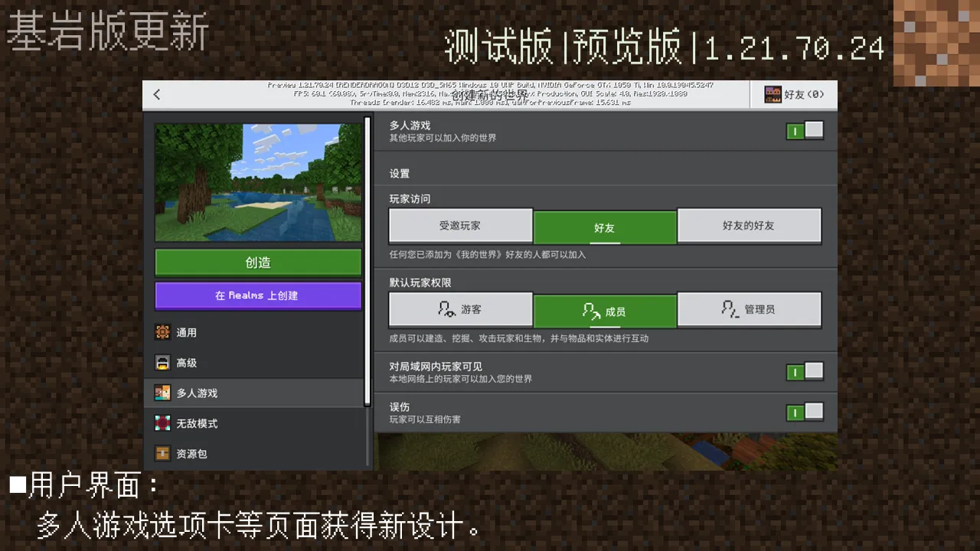Go back with the arrow icon
Viewport: 980px width, 551px height.
tap(157, 94)
